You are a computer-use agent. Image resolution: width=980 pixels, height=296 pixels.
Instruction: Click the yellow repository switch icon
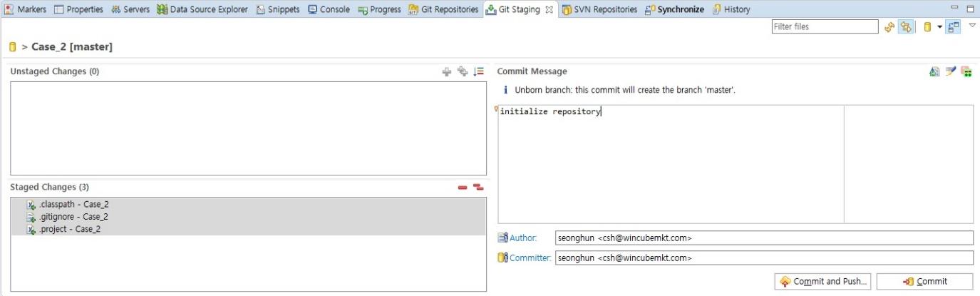(927, 27)
